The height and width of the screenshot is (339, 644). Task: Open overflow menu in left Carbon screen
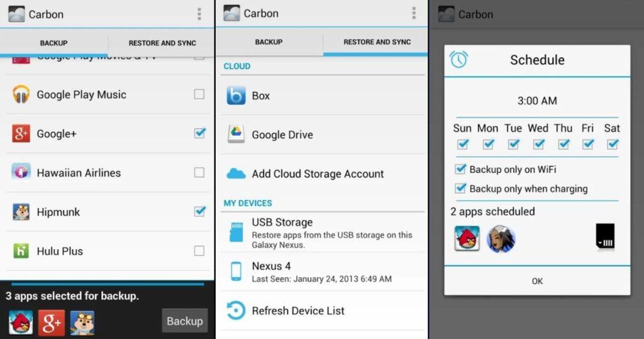point(199,14)
